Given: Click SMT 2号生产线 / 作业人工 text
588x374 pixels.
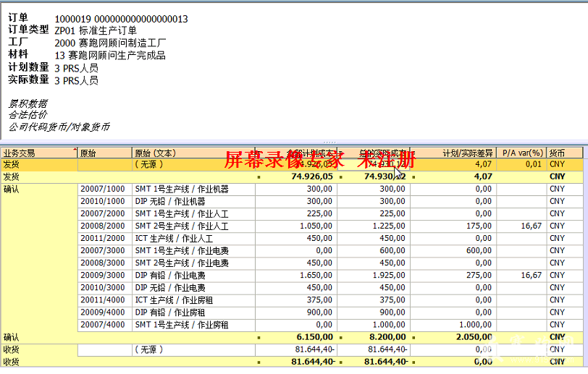Looking at the screenshot, I should pyautogui.click(x=182, y=226).
